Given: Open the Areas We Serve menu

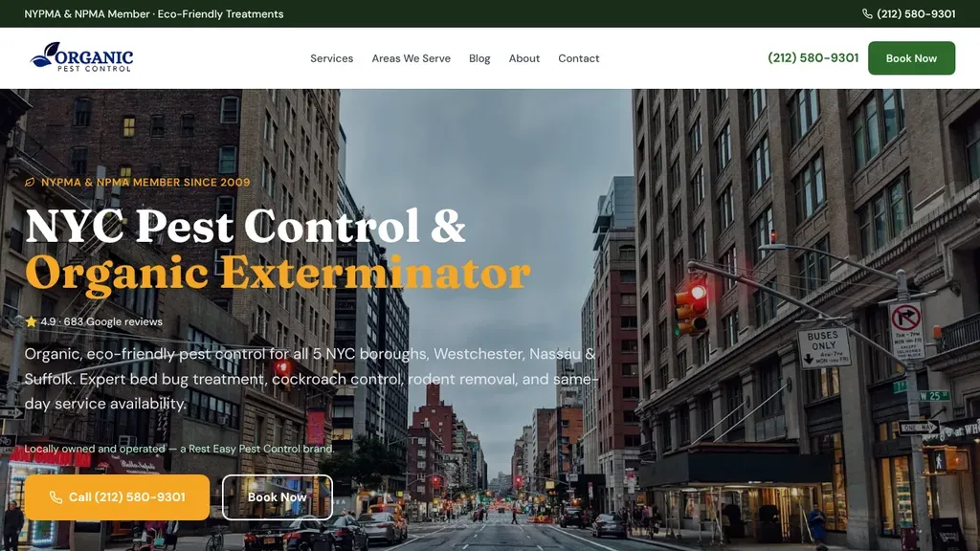Looking at the screenshot, I should click(411, 58).
